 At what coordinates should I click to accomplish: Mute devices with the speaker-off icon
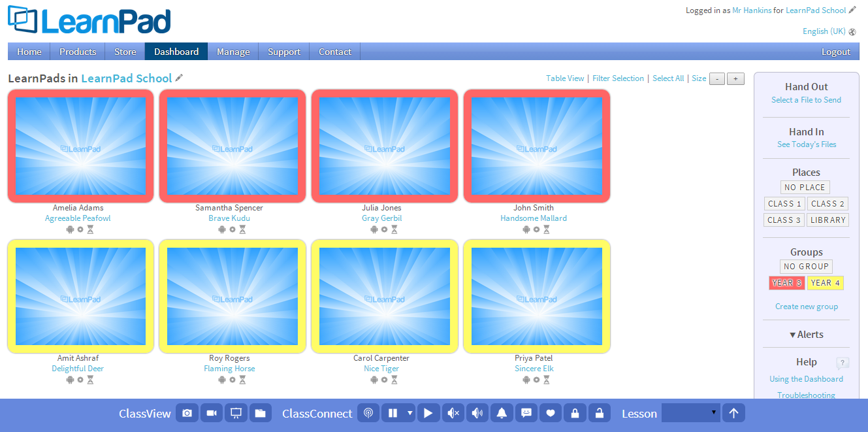(x=453, y=413)
